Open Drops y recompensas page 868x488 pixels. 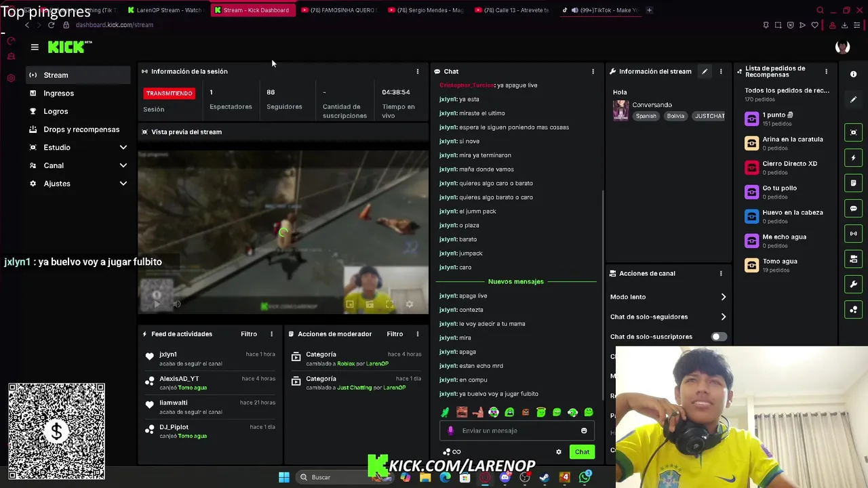[x=78, y=129]
